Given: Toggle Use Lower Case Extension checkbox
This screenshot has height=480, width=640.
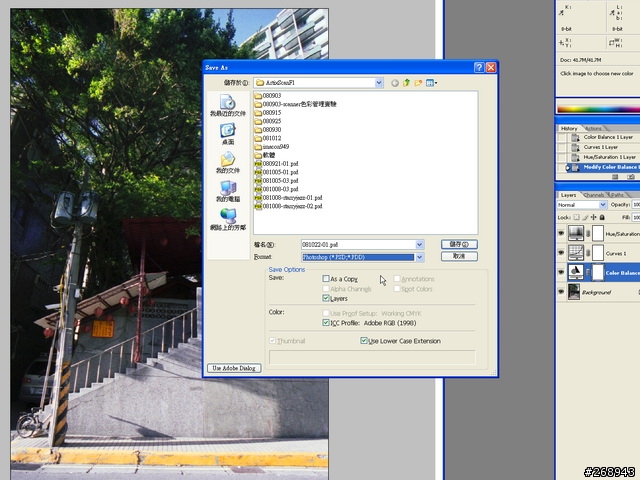Looking at the screenshot, I should click(364, 341).
